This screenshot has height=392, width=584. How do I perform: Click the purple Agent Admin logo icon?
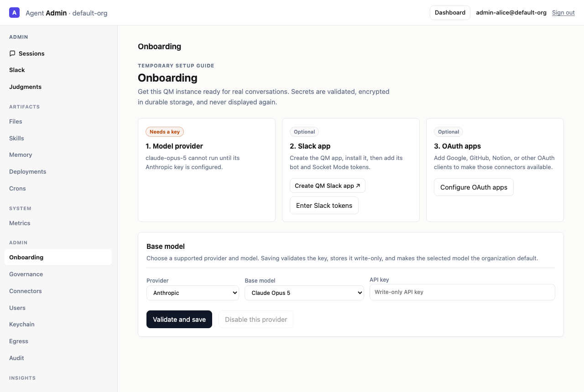pos(14,13)
